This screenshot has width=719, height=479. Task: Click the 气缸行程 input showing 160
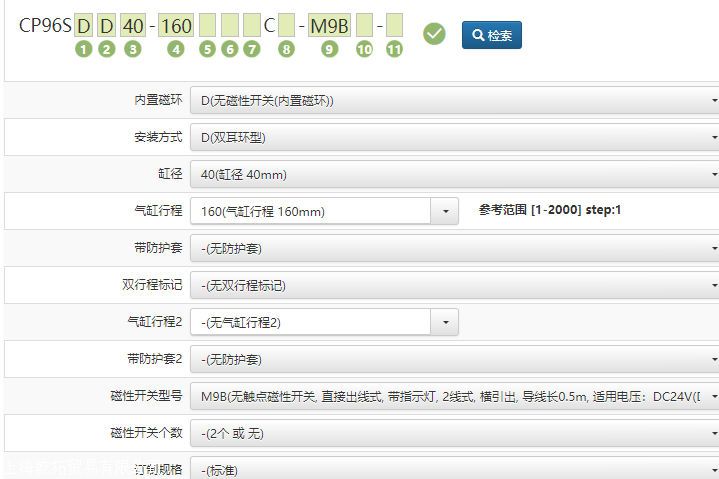coord(310,211)
